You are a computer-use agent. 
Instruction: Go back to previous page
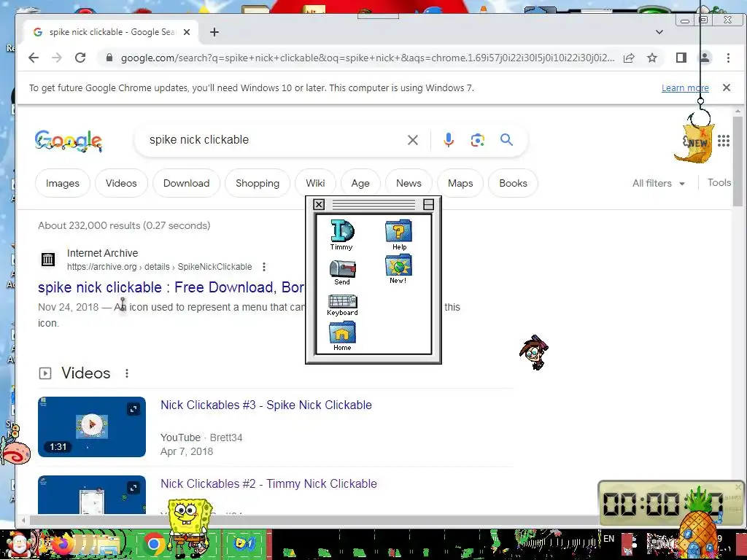34,58
